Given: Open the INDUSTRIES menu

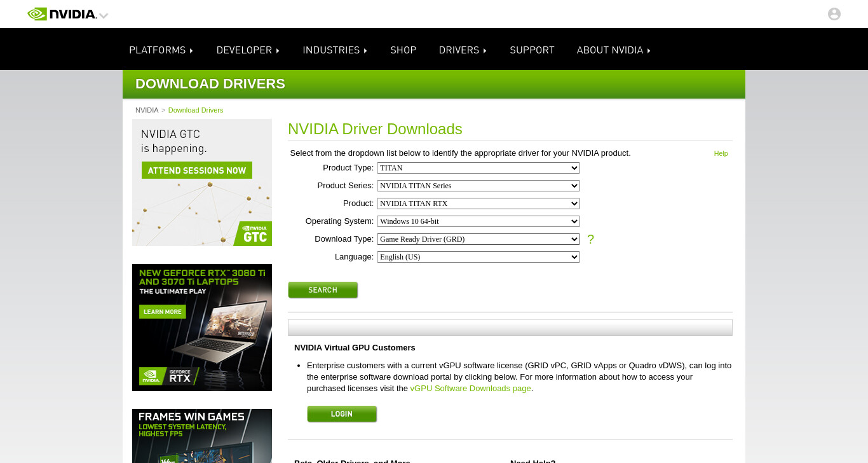Looking at the screenshot, I should [x=335, y=50].
